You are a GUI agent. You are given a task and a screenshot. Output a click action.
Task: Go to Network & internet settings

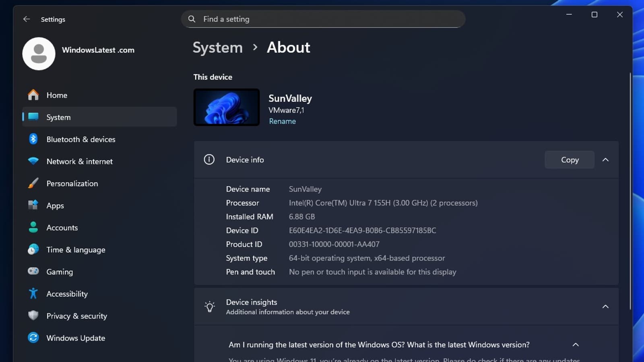99,161
